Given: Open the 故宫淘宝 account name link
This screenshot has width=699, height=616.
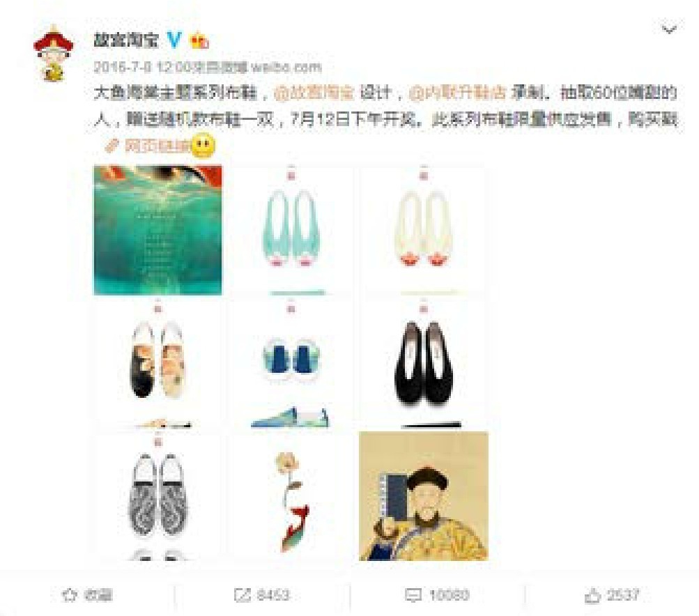Looking at the screenshot, I should coord(126,40).
